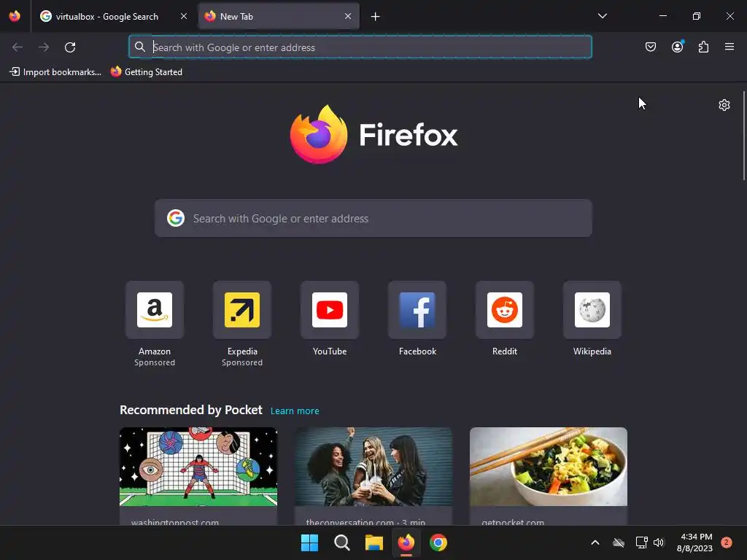The image size is (747, 560).
Task: Click the address bar search field
Action: pos(360,47)
